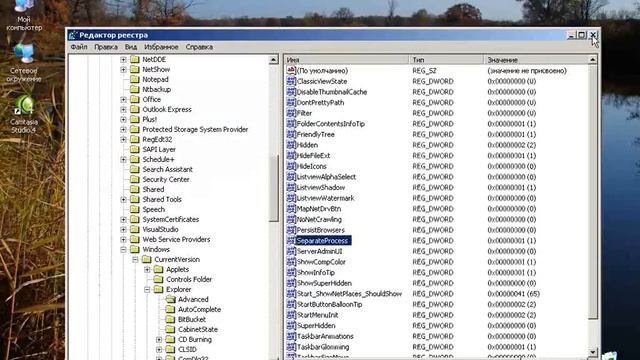Image resolution: width=640 pixels, height=360 pixels.
Task: Select the Notepad folder icon
Action: (135, 79)
